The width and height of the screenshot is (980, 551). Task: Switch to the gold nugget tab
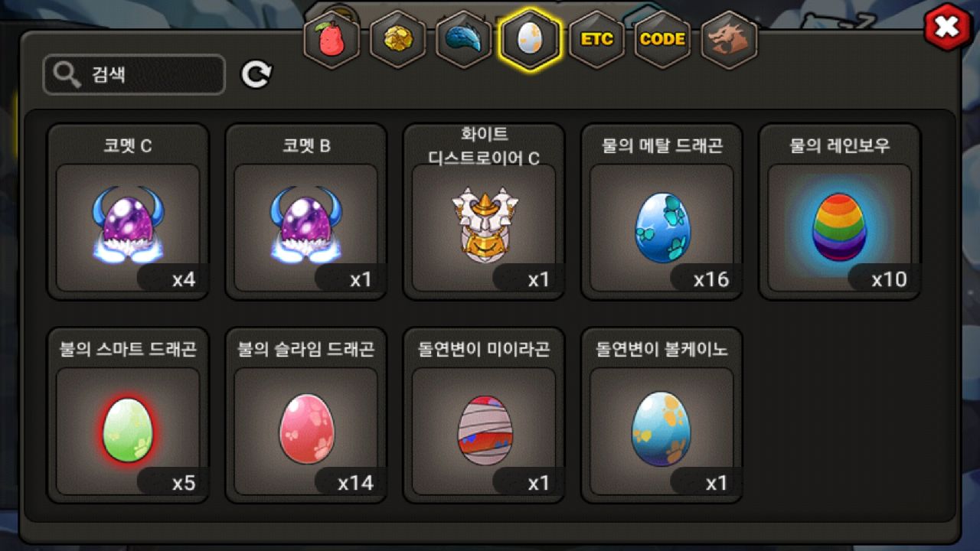pyautogui.click(x=397, y=40)
